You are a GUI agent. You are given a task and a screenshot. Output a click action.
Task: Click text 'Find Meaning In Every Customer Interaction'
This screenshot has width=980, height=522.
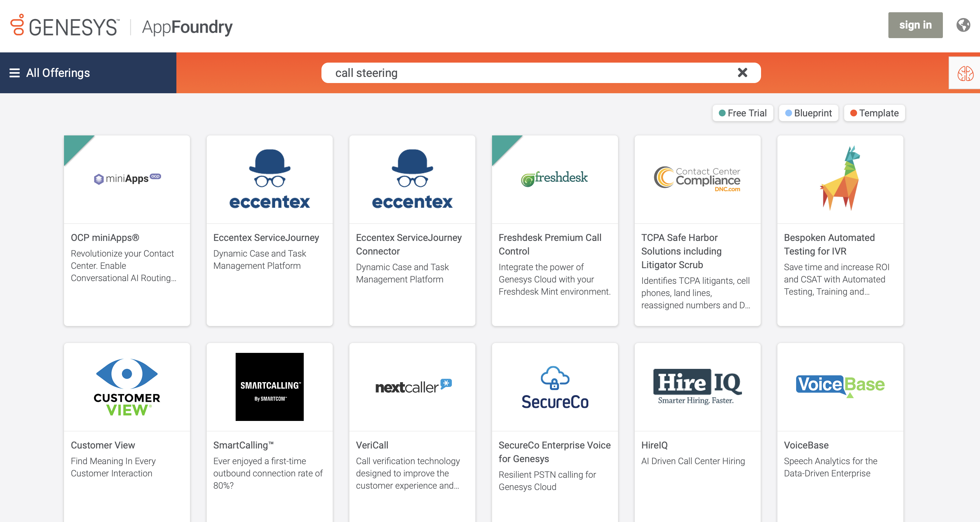[x=113, y=467]
